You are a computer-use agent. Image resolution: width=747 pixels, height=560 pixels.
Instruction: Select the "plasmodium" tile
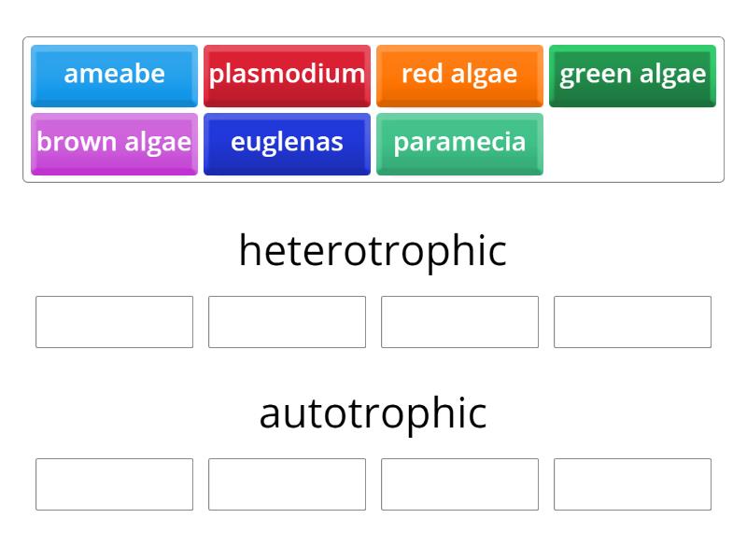[287, 75]
